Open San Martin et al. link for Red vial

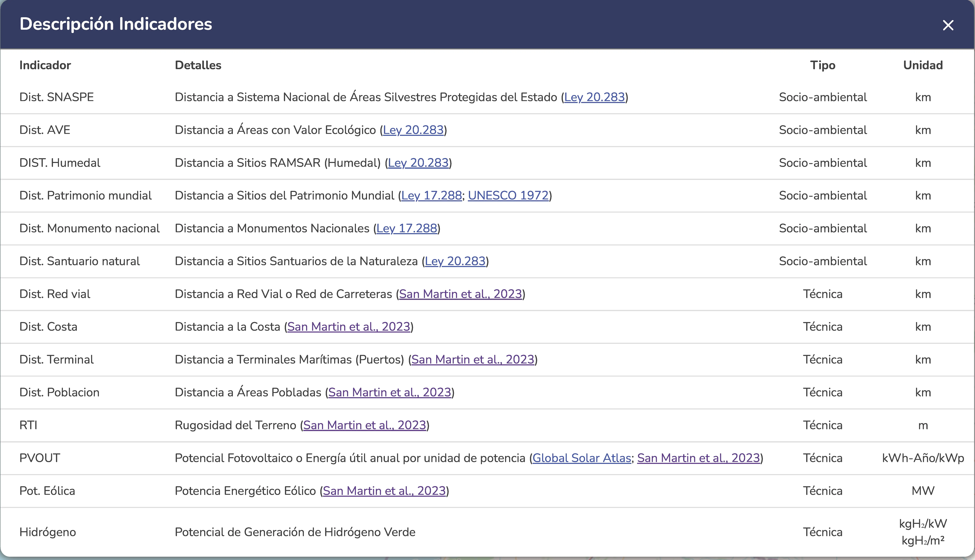point(460,294)
